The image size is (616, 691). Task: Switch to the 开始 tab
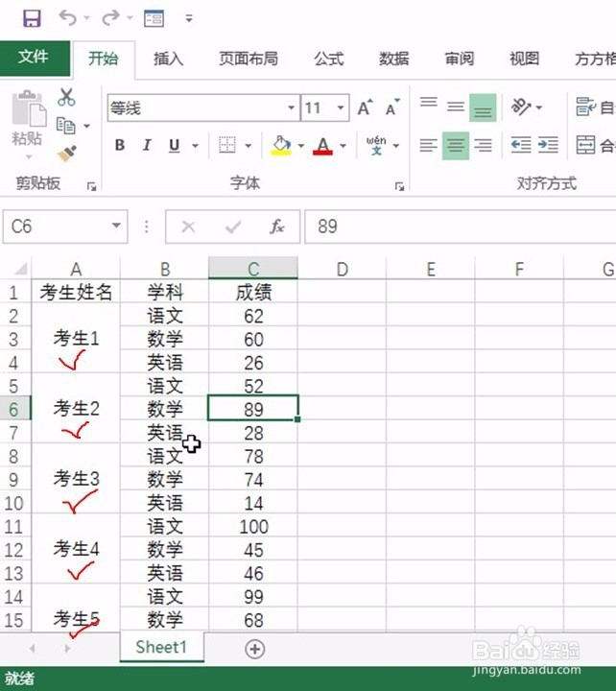point(104,59)
